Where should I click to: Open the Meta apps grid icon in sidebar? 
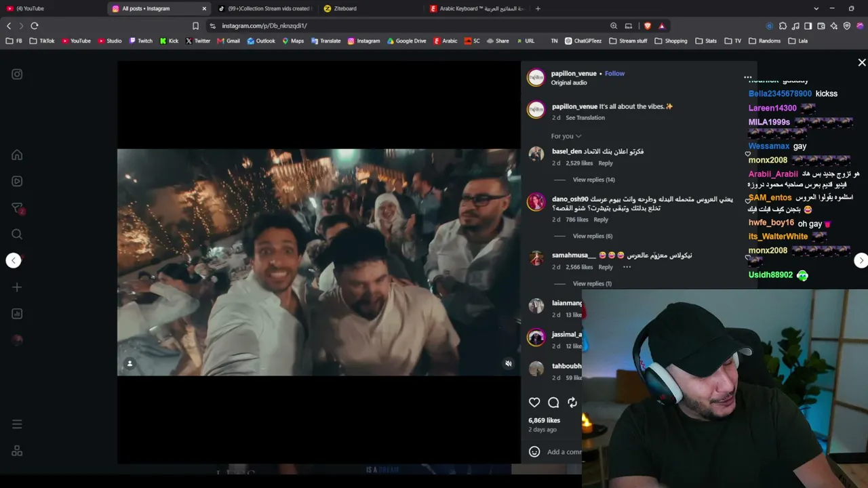(17, 451)
